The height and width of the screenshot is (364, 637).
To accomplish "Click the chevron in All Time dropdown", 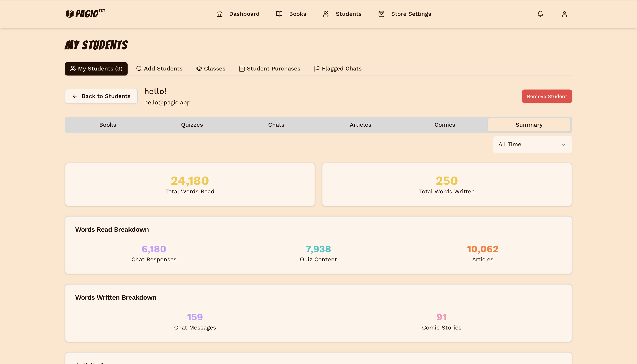I will pos(563,145).
